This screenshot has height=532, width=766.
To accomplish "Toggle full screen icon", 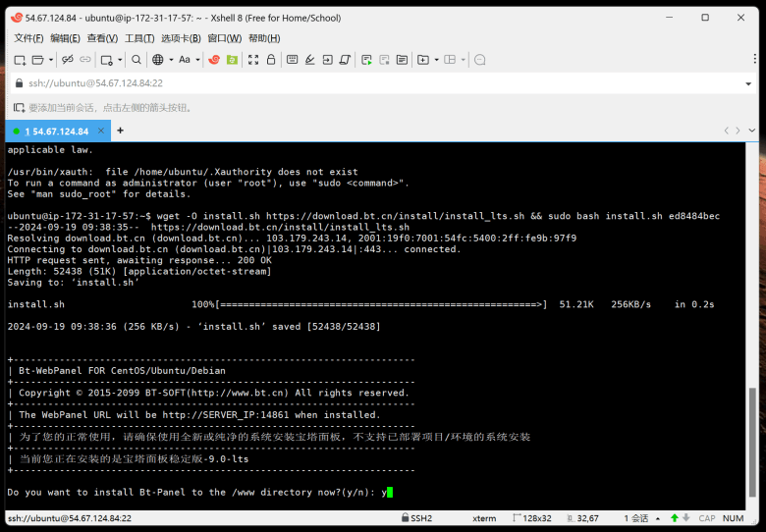I will [x=253, y=60].
